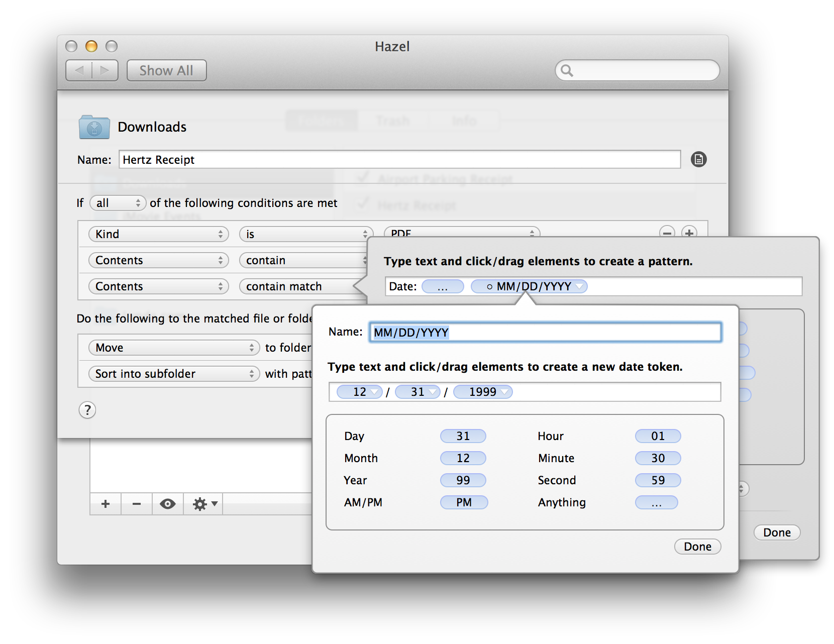Click the rule Name field 'Hertz Receipt'
Image resolution: width=834 pixels, height=644 pixels.
tap(399, 159)
